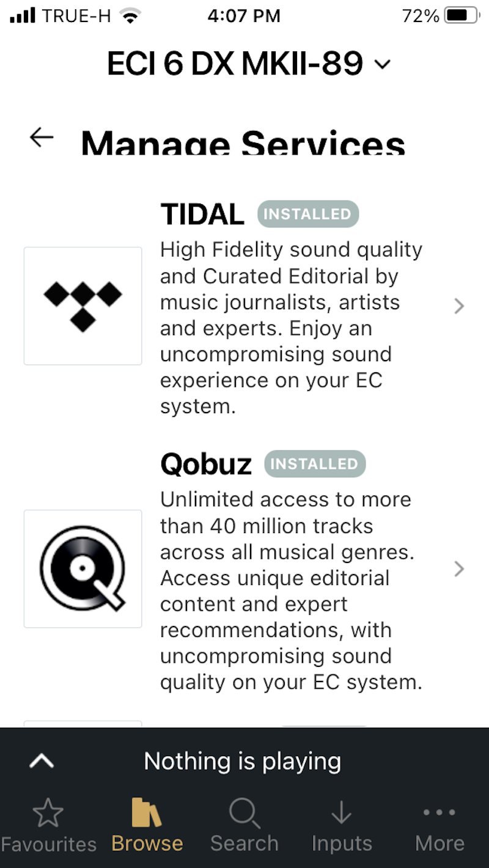The height and width of the screenshot is (868, 489).
Task: Tap the Qobuz vinyl record logo
Action: [x=83, y=568]
